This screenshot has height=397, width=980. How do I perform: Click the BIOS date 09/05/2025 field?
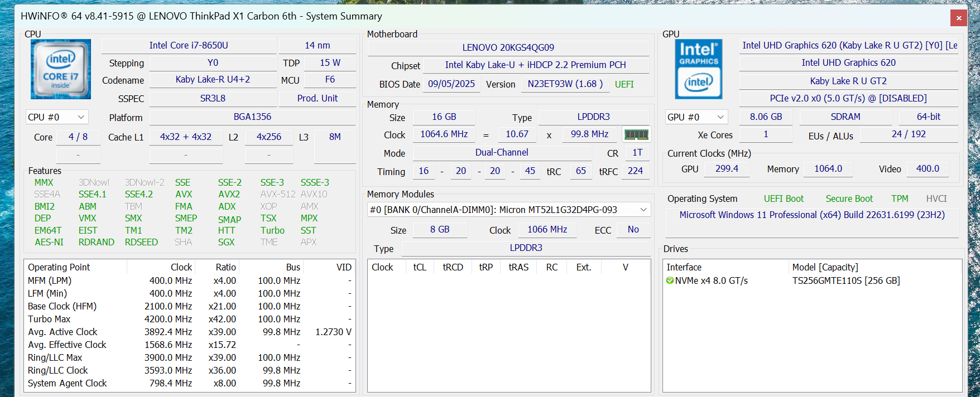coord(451,84)
